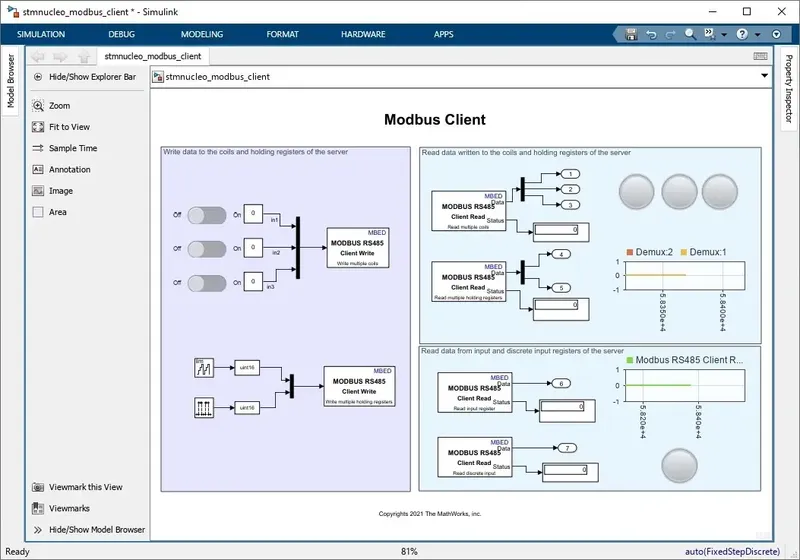Click the Demux:1 legend color swatch
The height and width of the screenshot is (560, 800).
point(684,252)
